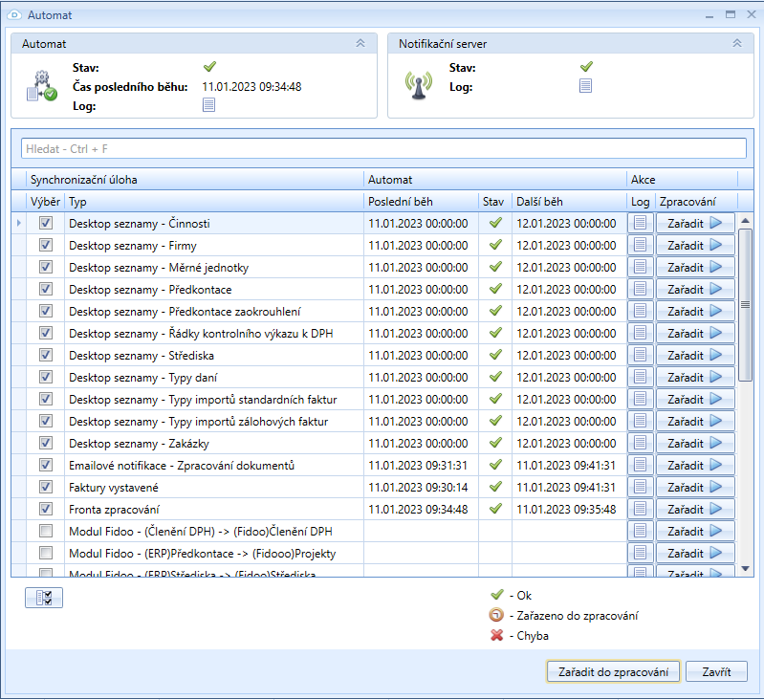Open log for Fronta zpracování row
Viewport: 764px width, 700px height.
coord(640,509)
